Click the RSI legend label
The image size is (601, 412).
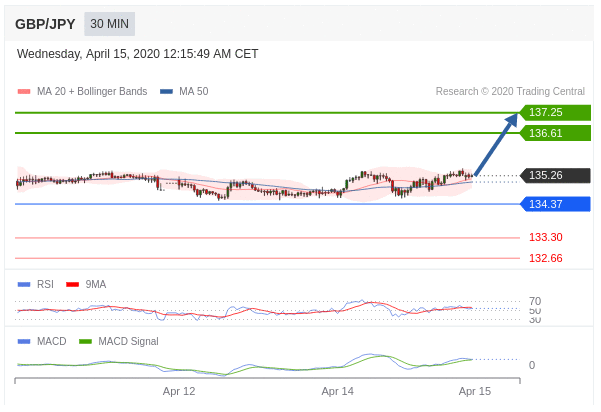pos(45,284)
